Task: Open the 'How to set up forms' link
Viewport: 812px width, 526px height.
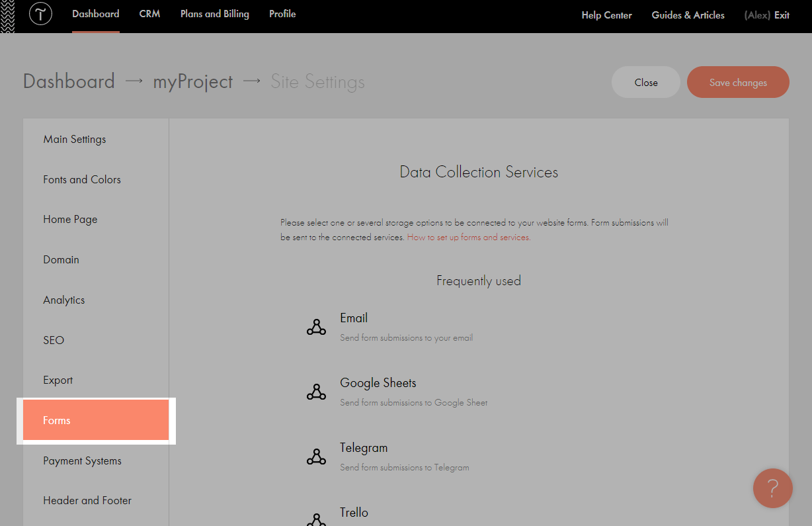Action: pyautogui.click(x=468, y=238)
